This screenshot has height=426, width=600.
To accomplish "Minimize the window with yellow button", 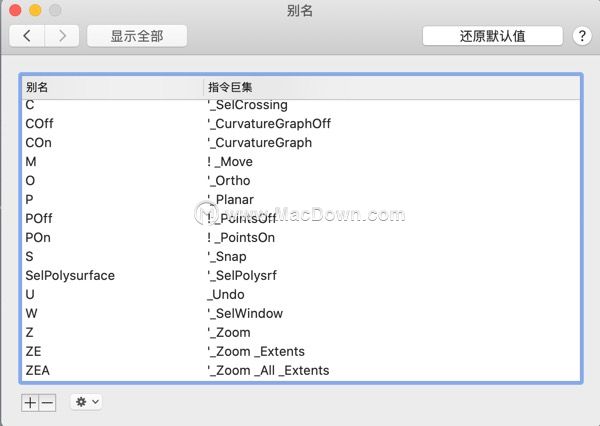I will [35, 10].
